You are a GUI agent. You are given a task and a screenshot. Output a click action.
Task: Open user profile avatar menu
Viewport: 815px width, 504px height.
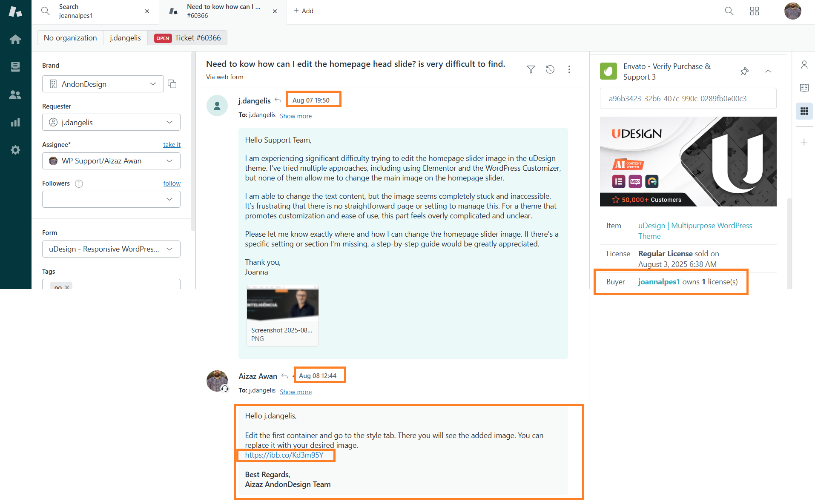pyautogui.click(x=792, y=11)
